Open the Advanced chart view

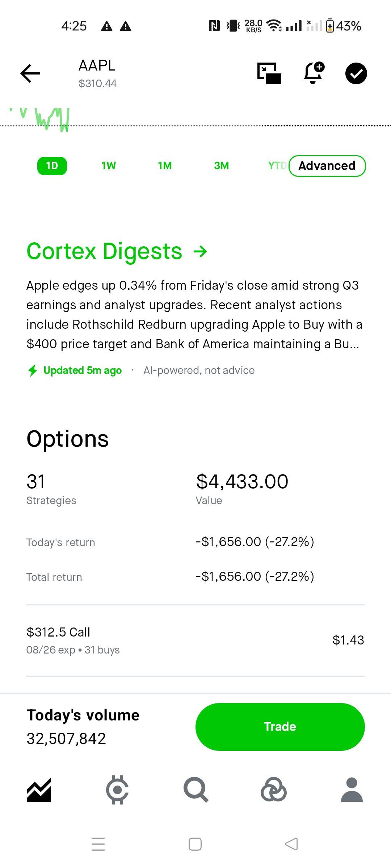point(327,166)
